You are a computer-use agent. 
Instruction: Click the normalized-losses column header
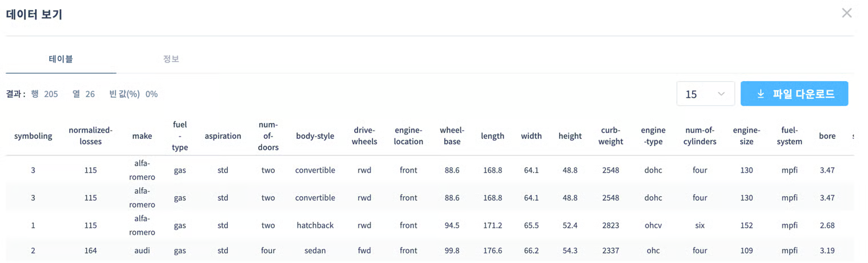(90, 136)
